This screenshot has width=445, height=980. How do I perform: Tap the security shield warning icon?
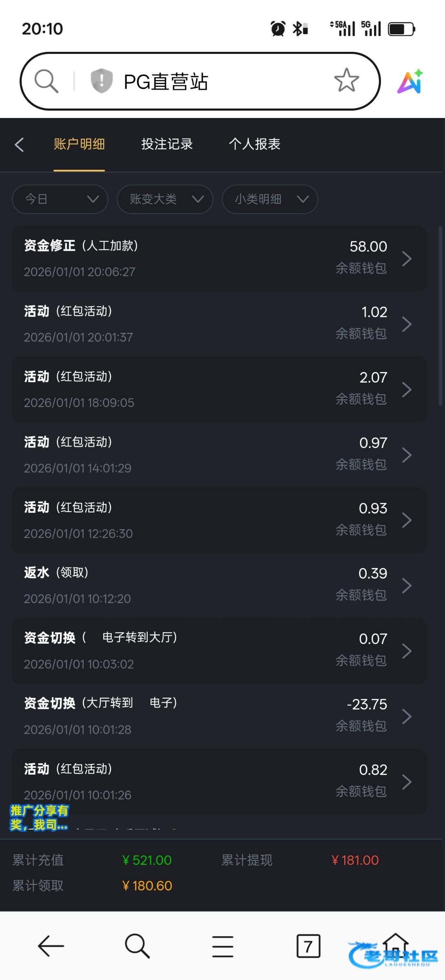101,81
